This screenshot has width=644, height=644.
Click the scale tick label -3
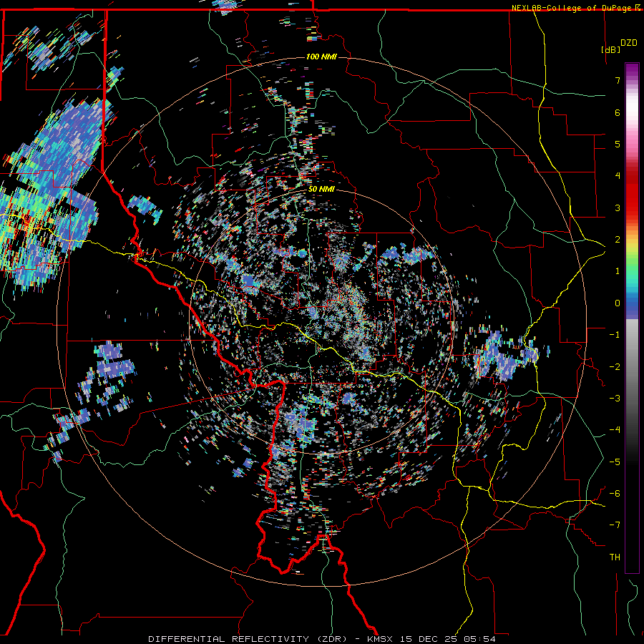[615, 399]
